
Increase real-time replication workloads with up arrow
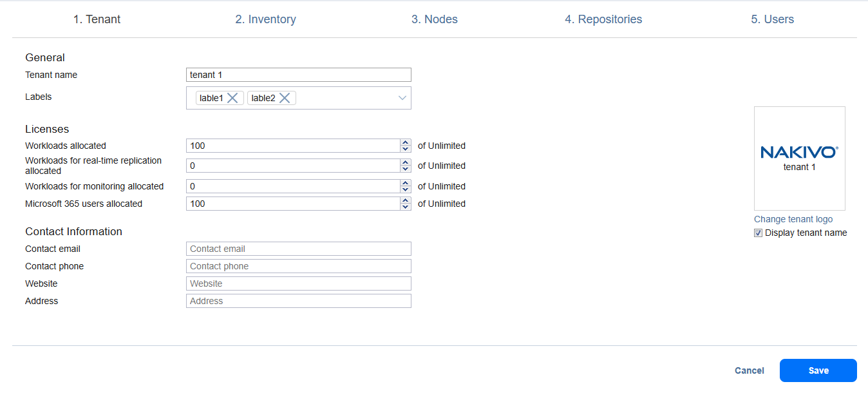point(405,162)
